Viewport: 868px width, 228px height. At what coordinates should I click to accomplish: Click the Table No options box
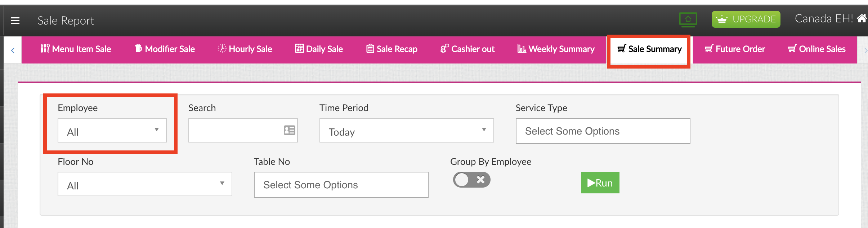[x=341, y=185]
